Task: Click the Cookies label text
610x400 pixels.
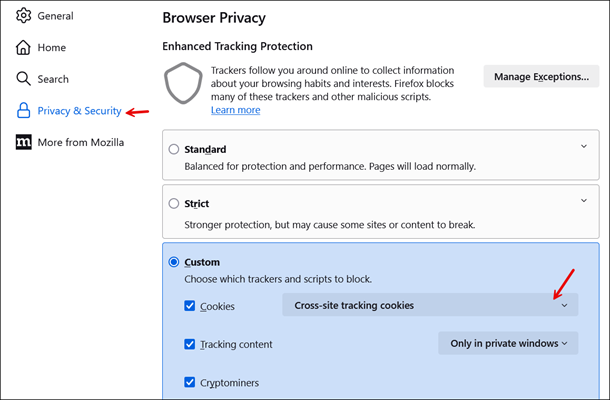Action: coord(217,307)
